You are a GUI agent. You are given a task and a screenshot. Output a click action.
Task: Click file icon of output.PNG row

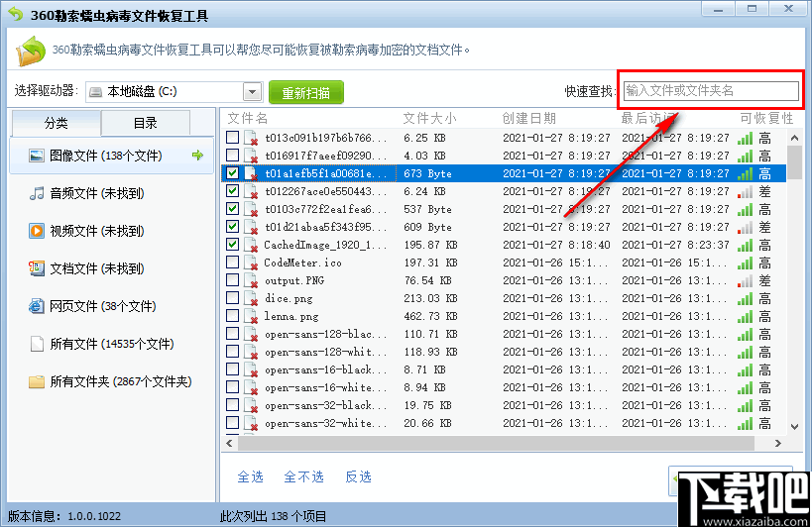click(251, 280)
